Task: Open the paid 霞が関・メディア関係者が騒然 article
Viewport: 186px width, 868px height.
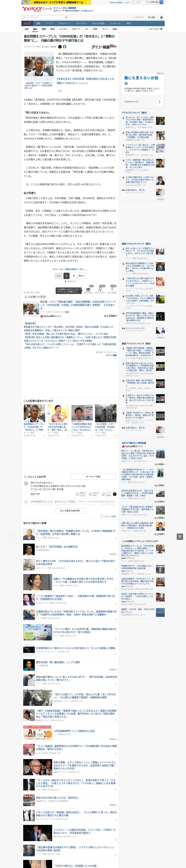Action: (78, 305)
